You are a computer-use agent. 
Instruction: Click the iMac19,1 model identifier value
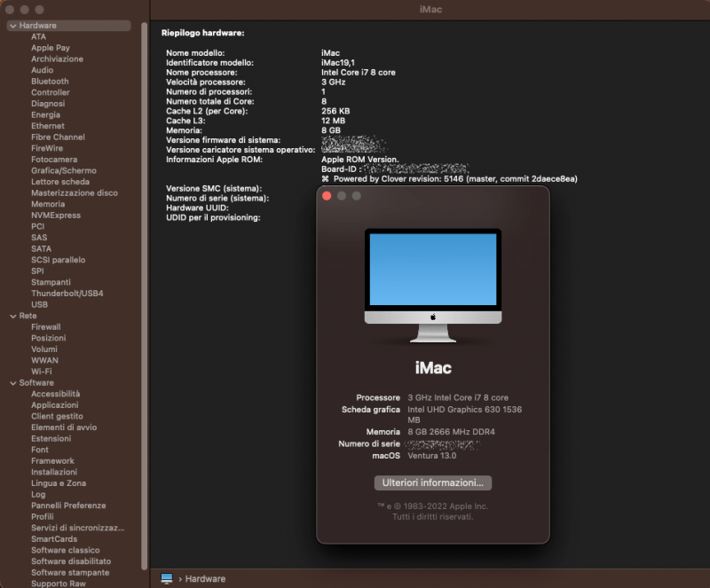coord(338,63)
